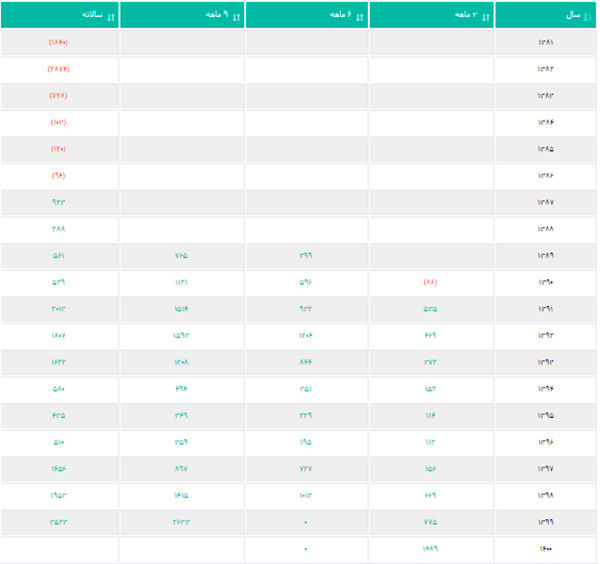Screen dimensions: 600x564
Task: Click the red annual value in the ۱۳۸۲ row
Action: tap(59, 69)
